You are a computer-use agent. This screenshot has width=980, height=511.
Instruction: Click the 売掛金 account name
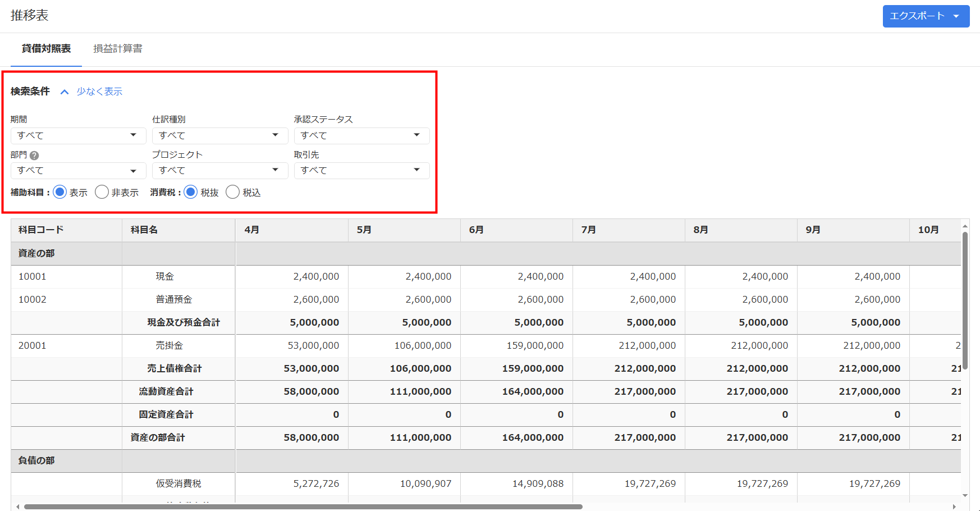tap(170, 345)
